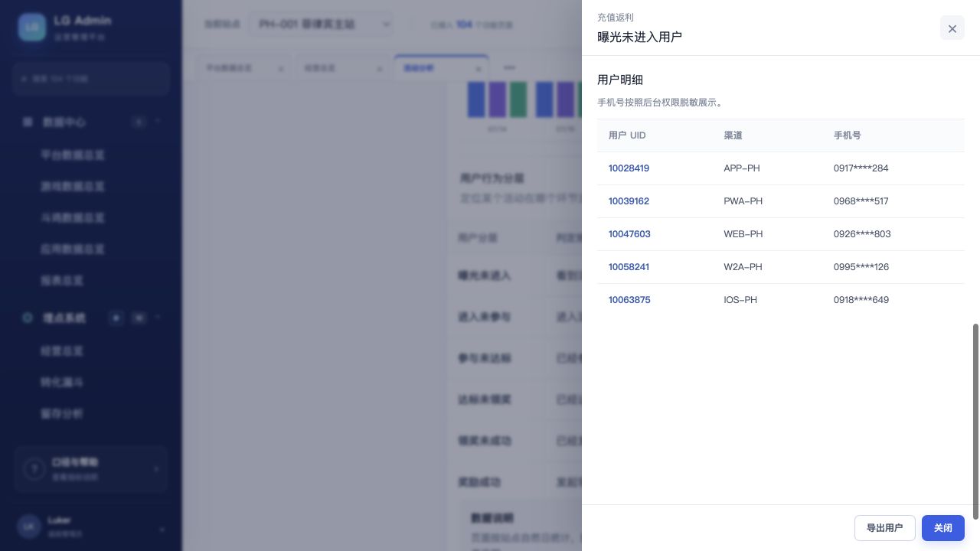
Task: Open 转化漏斗 in the sidebar
Action: tap(62, 382)
